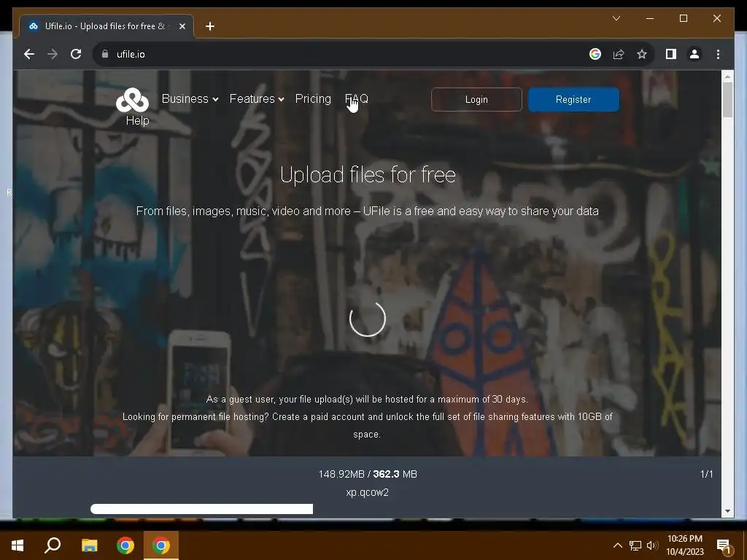This screenshot has width=747, height=560.
Task: Click the browser forward arrow
Action: (x=53, y=54)
